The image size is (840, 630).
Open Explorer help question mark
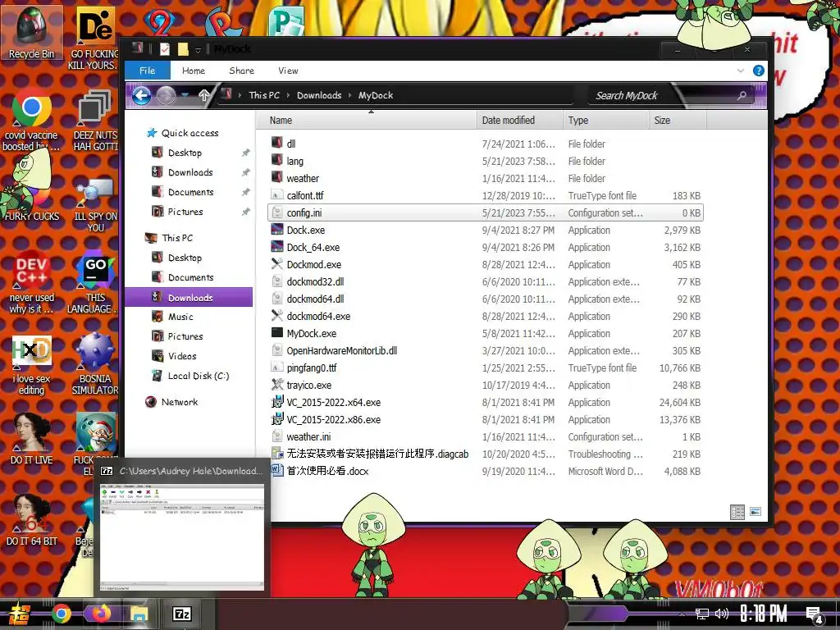pyautogui.click(x=759, y=71)
